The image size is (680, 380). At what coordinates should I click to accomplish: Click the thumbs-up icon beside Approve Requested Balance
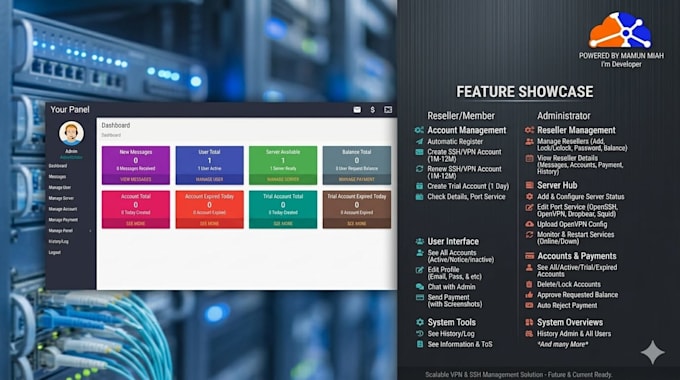(529, 295)
